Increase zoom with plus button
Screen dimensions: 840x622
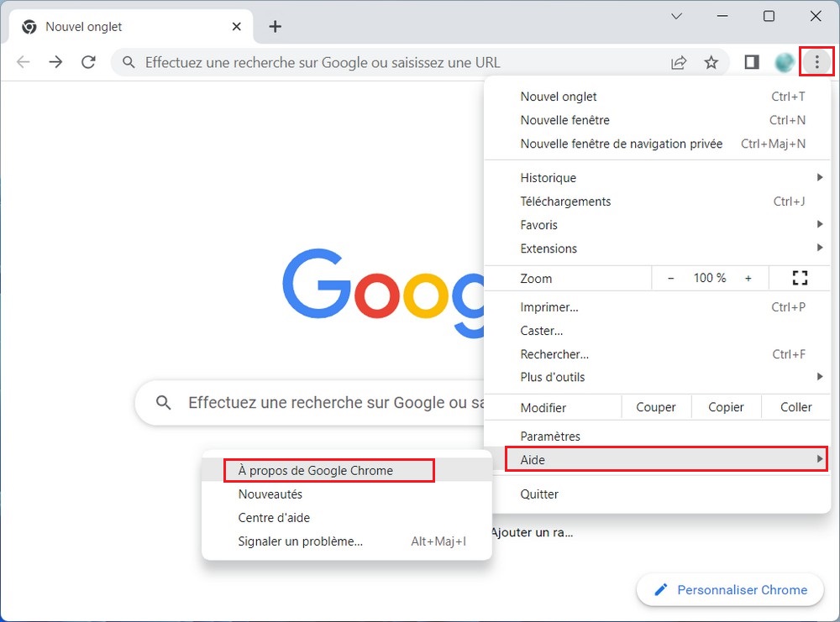click(x=748, y=279)
